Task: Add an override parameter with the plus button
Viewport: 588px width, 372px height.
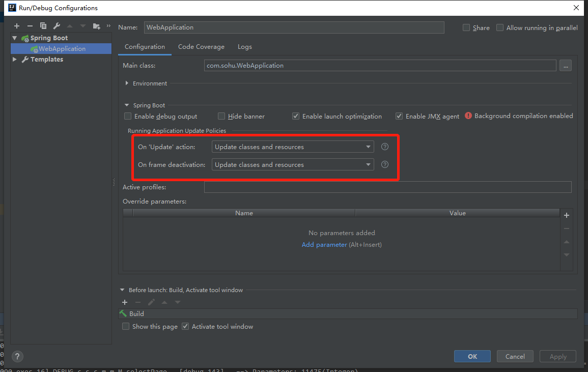Action: click(567, 215)
